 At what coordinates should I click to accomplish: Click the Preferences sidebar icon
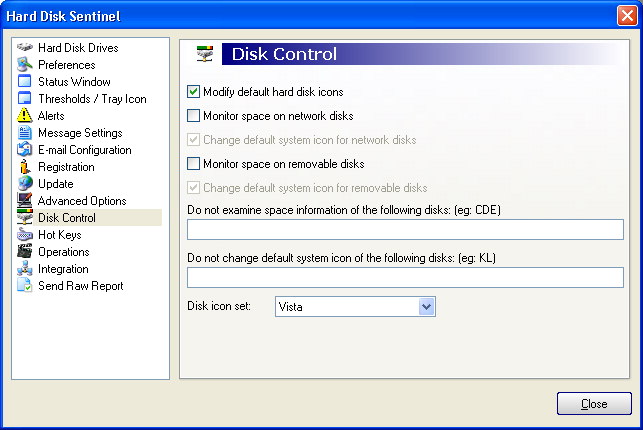(x=25, y=65)
